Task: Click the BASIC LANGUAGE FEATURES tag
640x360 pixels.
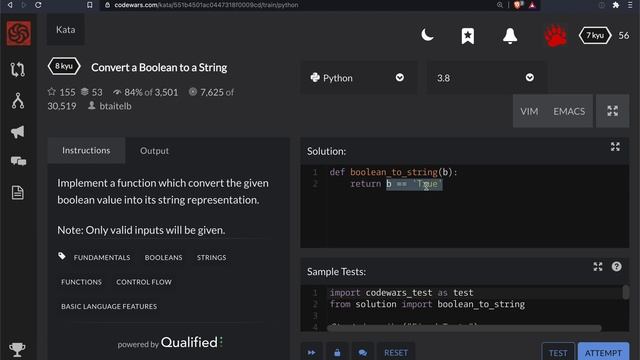Action: [x=109, y=307]
